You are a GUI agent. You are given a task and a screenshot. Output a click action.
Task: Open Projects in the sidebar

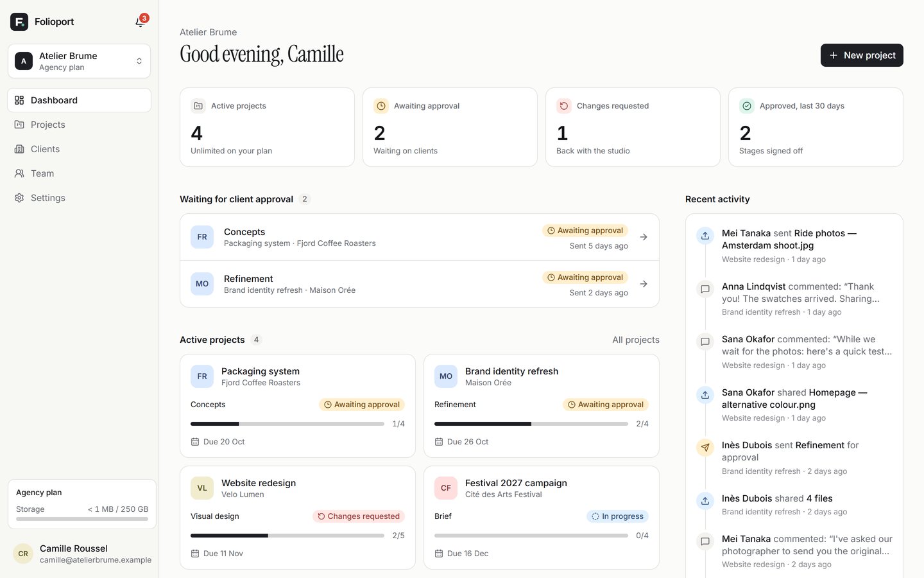coord(80,125)
